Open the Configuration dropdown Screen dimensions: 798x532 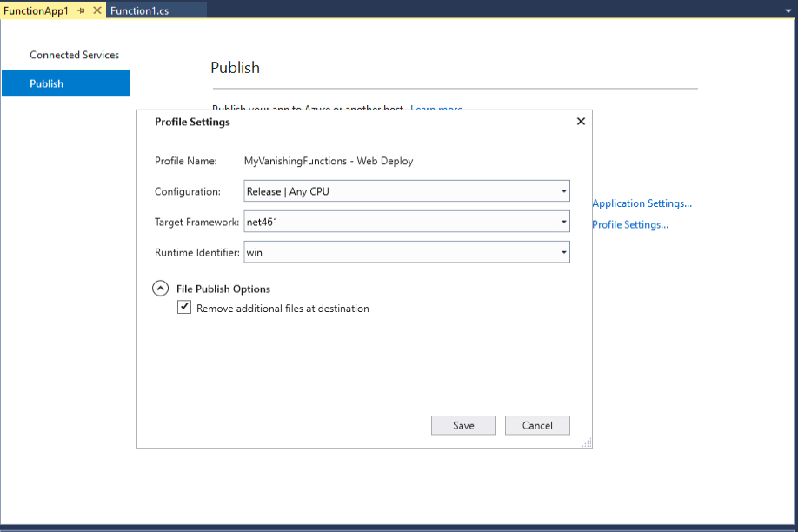point(407,191)
